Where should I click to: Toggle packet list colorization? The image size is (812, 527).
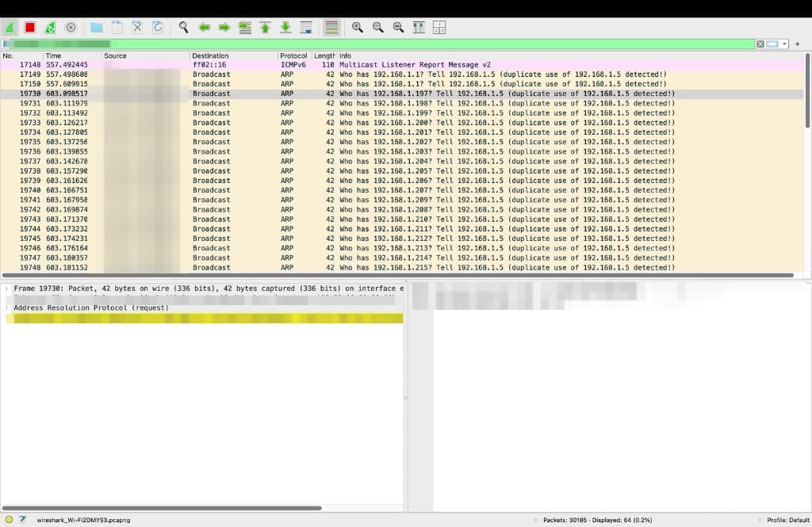coord(331,28)
